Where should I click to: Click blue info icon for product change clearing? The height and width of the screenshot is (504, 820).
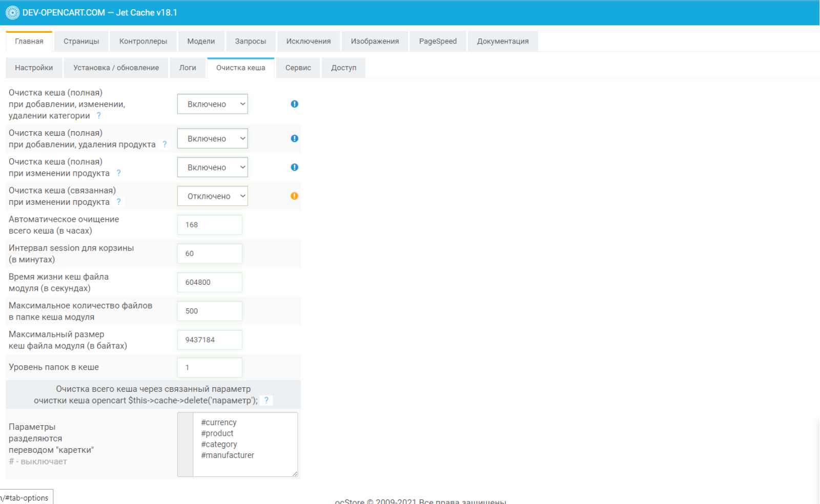point(295,167)
